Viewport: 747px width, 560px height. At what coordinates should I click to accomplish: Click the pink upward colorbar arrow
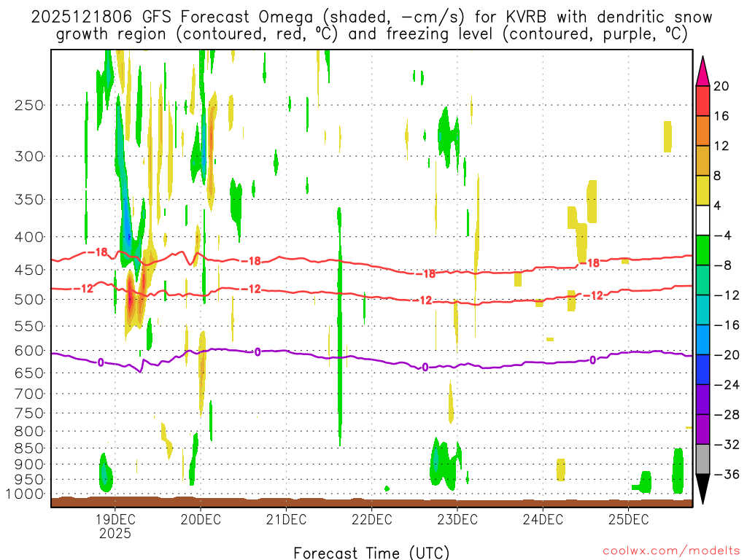click(703, 71)
